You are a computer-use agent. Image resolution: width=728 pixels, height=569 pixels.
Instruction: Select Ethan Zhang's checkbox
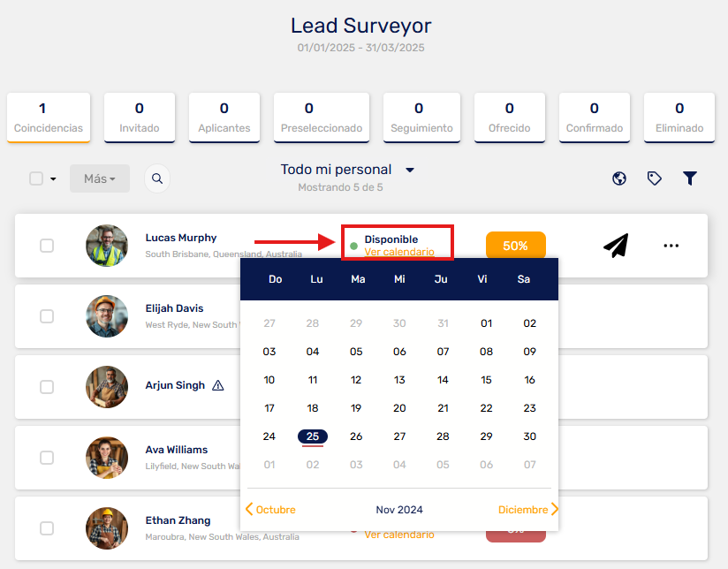coord(47,528)
